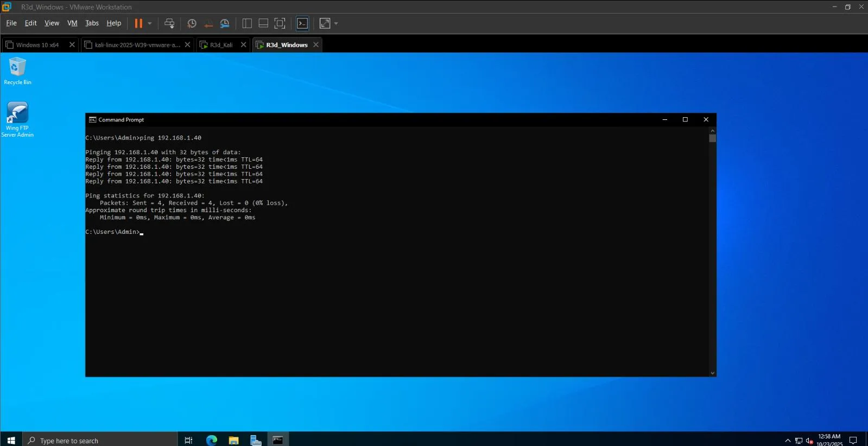The image size is (868, 446).
Task: Enter full screen mode
Action: pyautogui.click(x=280, y=23)
